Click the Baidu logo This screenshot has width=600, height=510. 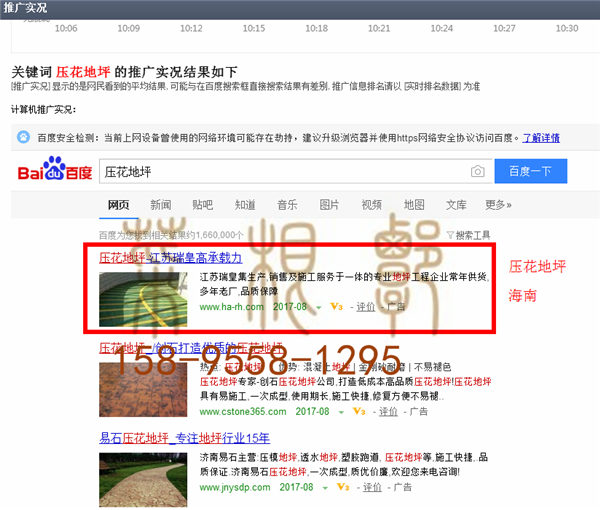click(x=55, y=169)
